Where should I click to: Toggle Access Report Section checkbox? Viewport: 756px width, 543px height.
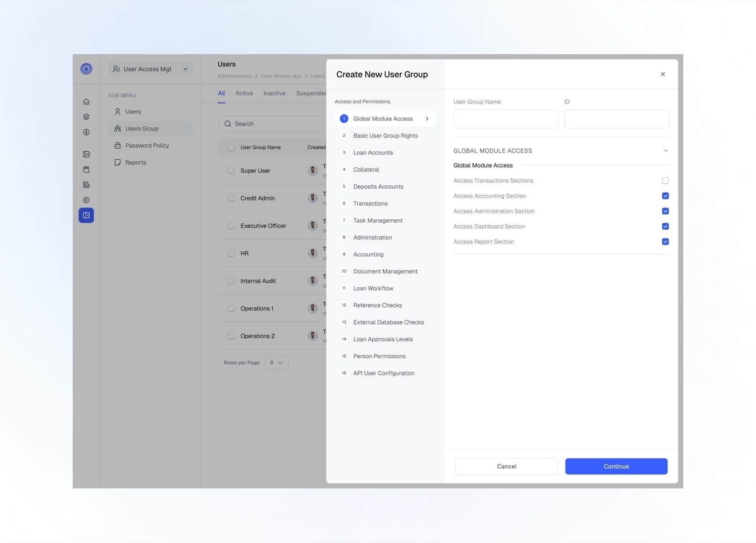[665, 241]
